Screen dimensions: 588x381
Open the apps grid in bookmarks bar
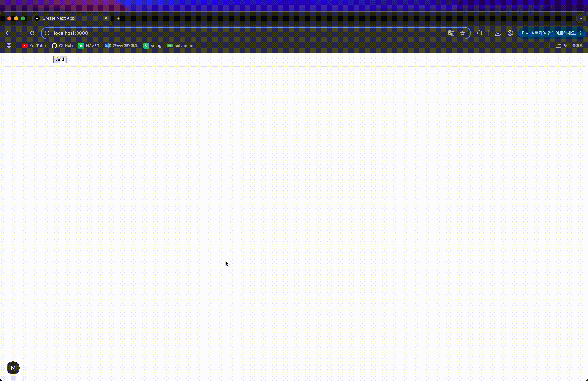point(9,46)
